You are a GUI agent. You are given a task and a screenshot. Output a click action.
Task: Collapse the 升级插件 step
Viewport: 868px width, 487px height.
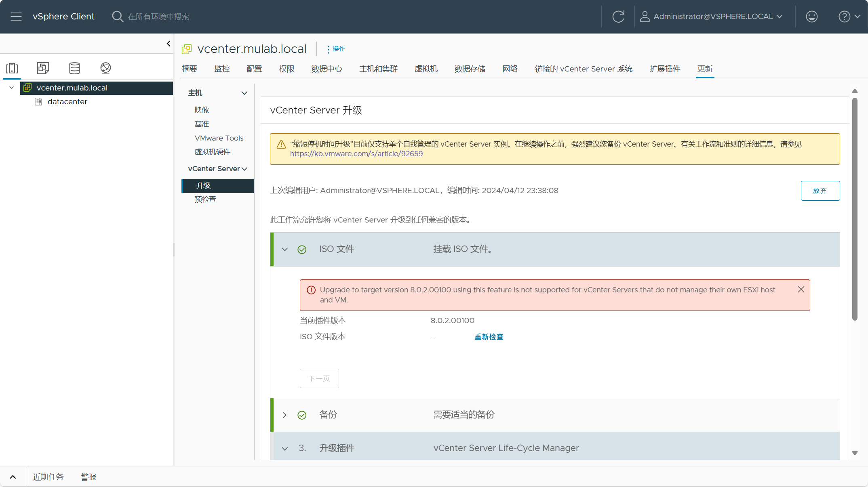coord(285,449)
